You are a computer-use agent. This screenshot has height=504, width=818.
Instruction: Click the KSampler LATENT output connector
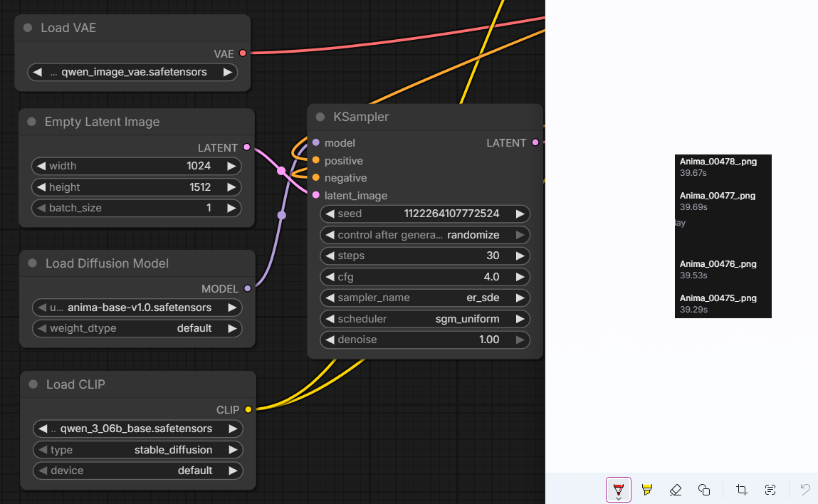point(535,142)
